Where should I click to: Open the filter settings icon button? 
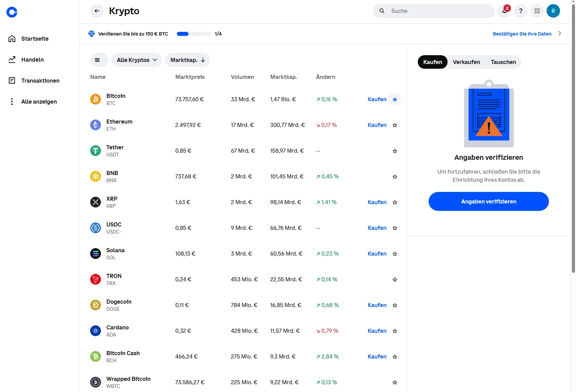pos(99,60)
